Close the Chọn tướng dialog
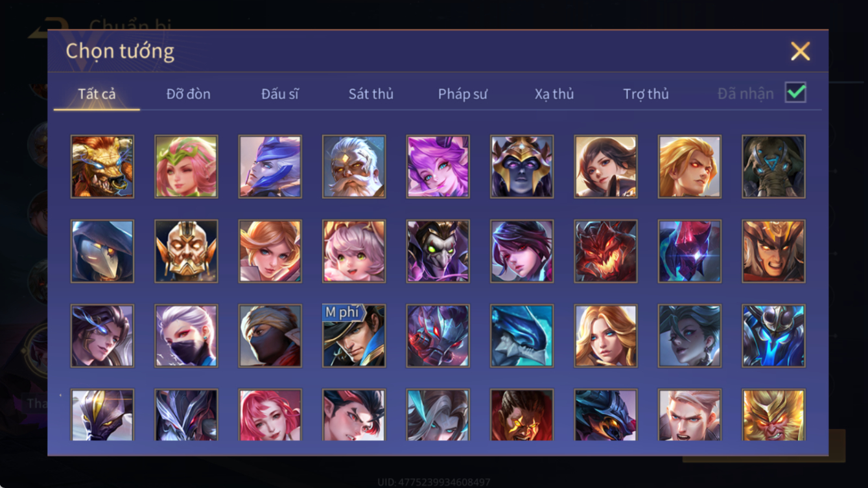This screenshot has width=868, height=488. pyautogui.click(x=801, y=51)
